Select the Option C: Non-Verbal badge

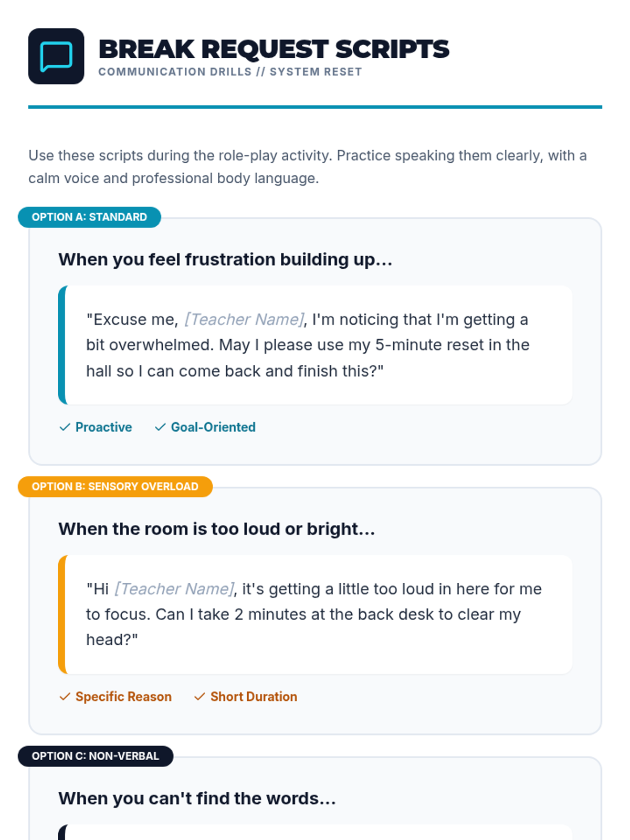(96, 756)
